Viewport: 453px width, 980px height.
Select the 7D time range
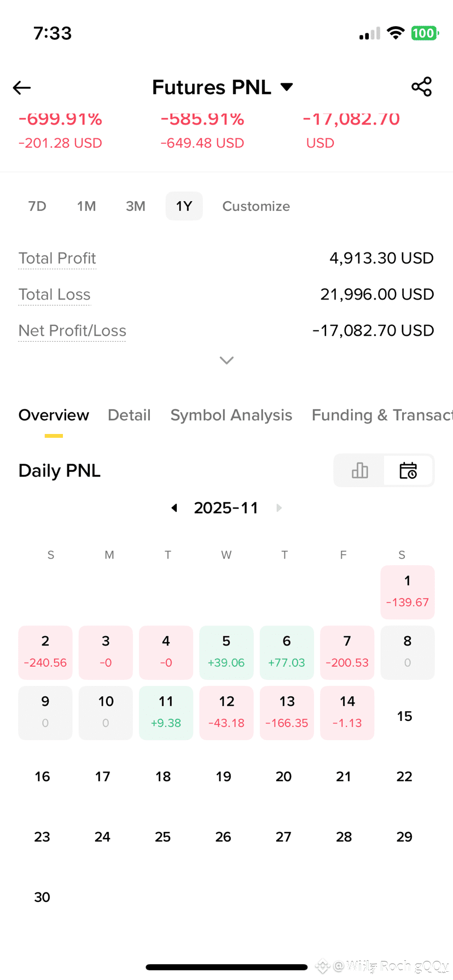tap(37, 206)
